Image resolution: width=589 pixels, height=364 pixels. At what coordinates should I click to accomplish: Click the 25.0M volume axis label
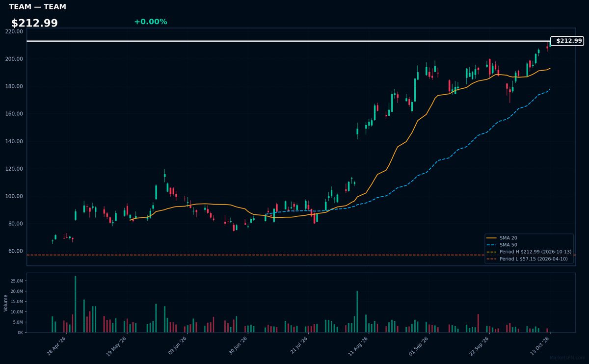17,281
